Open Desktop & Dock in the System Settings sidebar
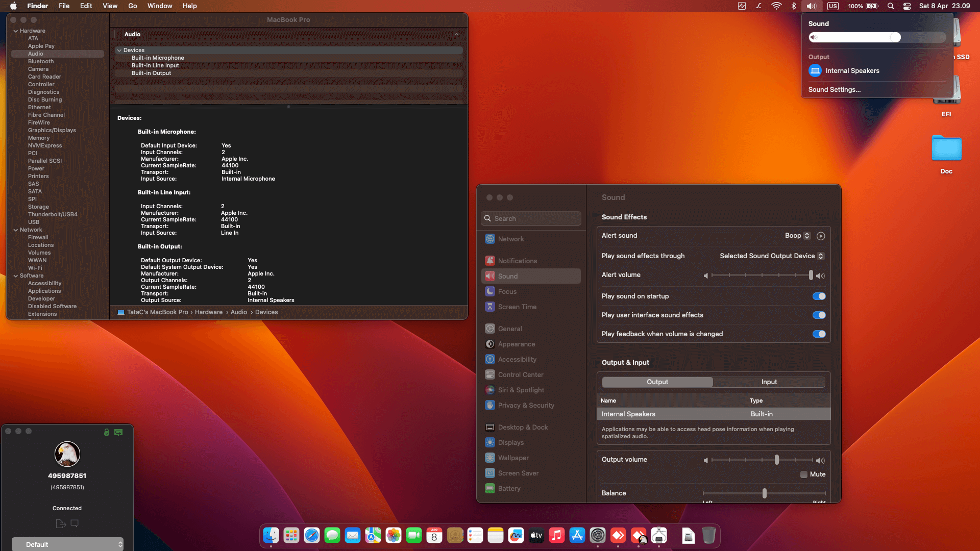This screenshot has width=980, height=551. [x=531, y=427]
